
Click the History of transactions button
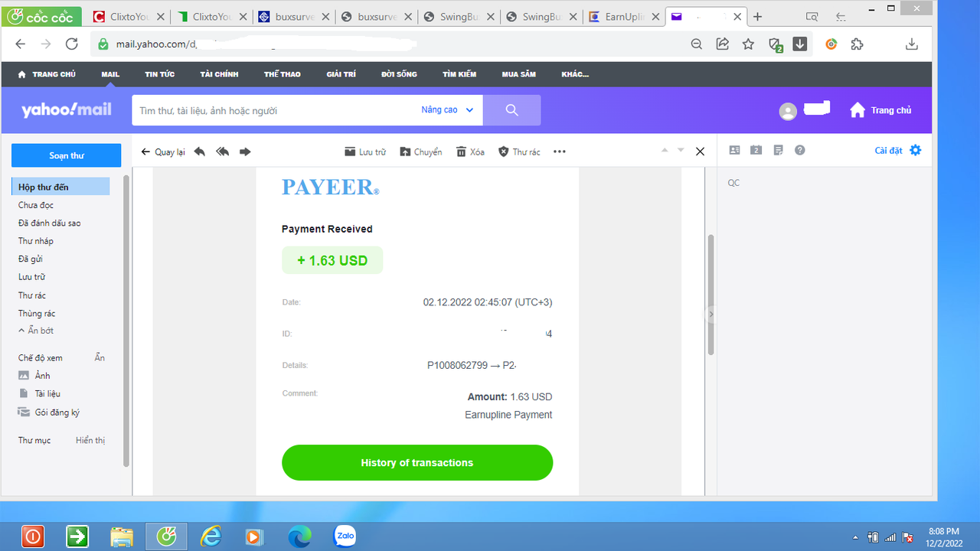(x=417, y=463)
